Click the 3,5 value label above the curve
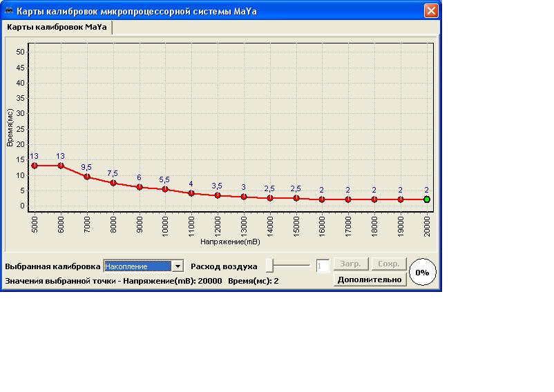Image resolution: width=554 pixels, height=392 pixels. (x=217, y=186)
